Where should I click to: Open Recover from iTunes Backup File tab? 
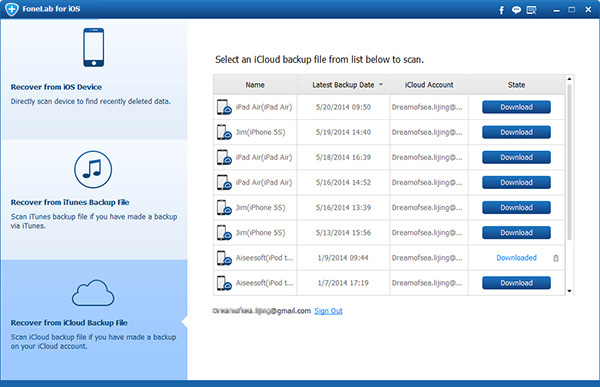tap(94, 199)
